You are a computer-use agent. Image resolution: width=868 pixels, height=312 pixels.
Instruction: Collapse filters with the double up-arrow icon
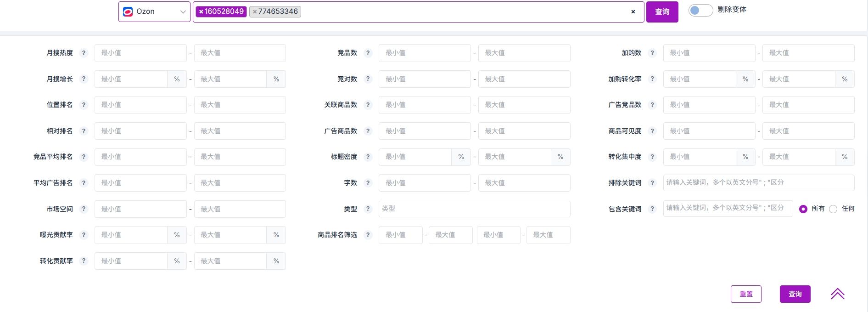pyautogui.click(x=838, y=294)
